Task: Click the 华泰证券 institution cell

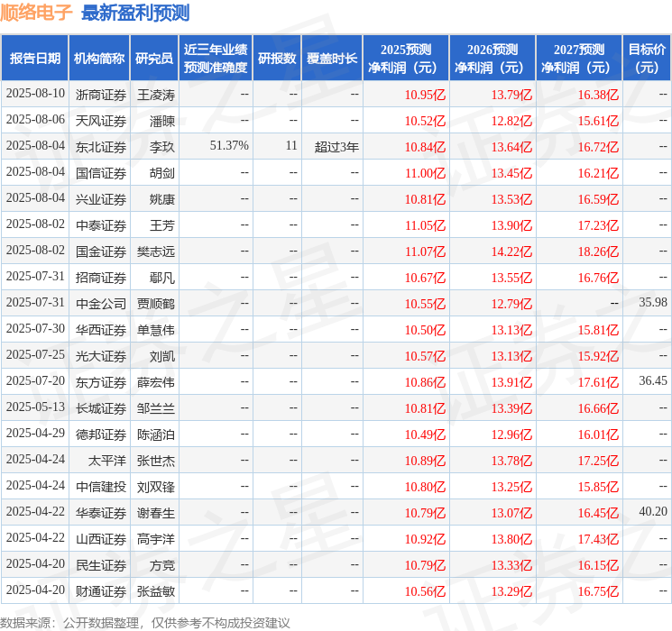Action: click(x=101, y=513)
